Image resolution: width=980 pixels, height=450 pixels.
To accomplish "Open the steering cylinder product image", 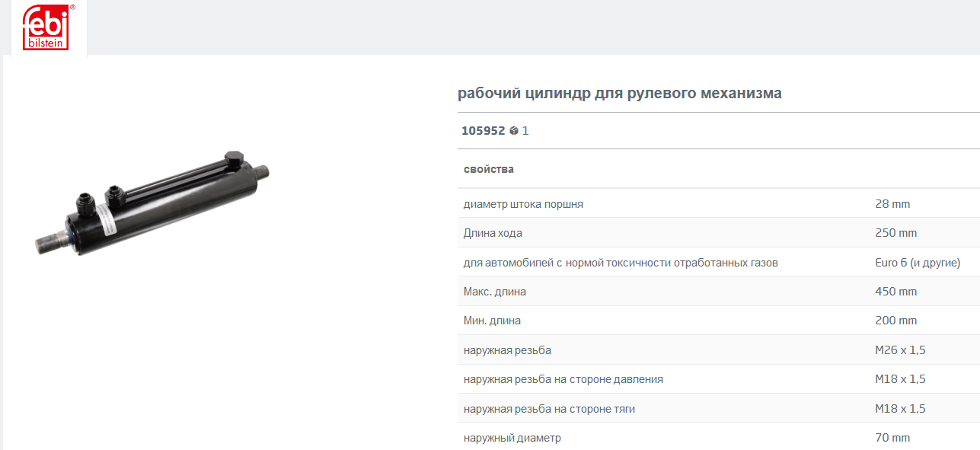I will (x=153, y=203).
